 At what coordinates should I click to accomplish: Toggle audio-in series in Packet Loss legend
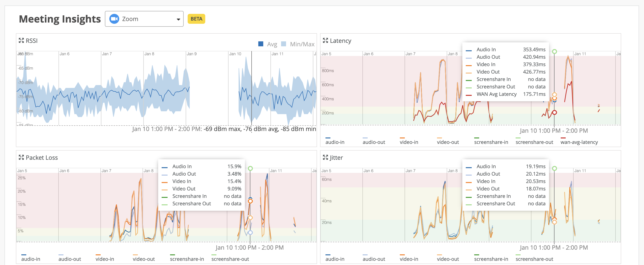[x=30, y=259]
